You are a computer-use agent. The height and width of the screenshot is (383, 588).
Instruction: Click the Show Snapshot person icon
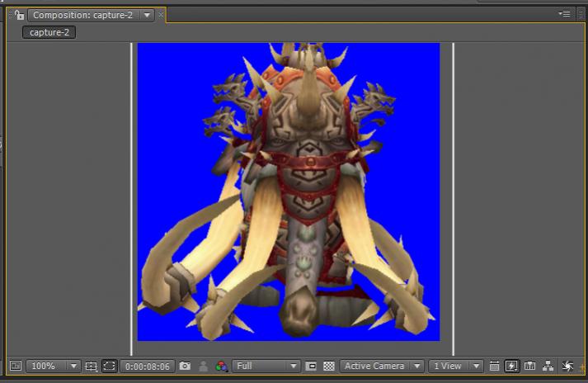pyautogui.click(x=203, y=366)
